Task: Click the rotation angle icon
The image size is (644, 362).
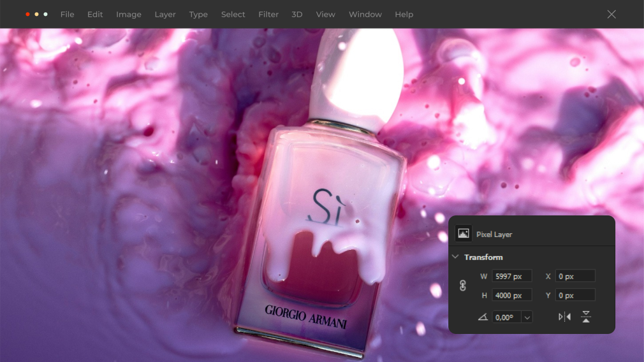Action: point(483,317)
